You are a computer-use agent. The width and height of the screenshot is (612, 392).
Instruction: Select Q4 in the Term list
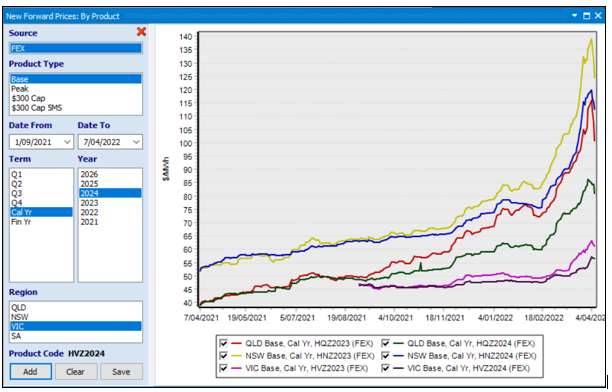pyautogui.click(x=41, y=203)
